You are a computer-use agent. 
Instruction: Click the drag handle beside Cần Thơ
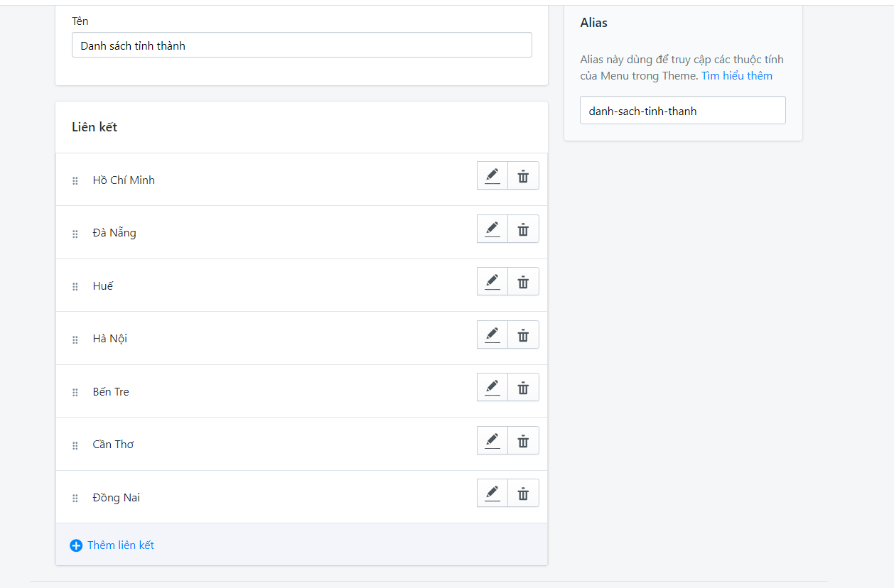pyautogui.click(x=75, y=446)
